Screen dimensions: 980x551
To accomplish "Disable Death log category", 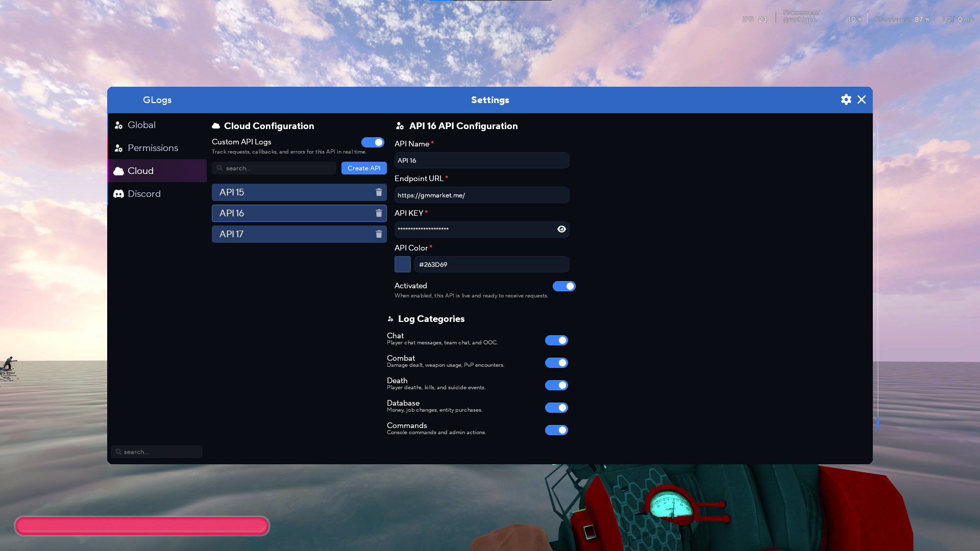I will (556, 385).
